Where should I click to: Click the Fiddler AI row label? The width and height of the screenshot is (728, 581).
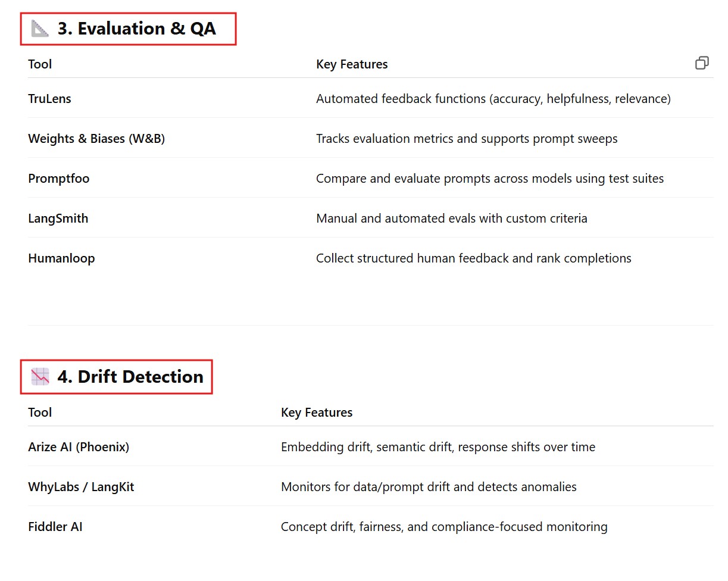tap(55, 527)
